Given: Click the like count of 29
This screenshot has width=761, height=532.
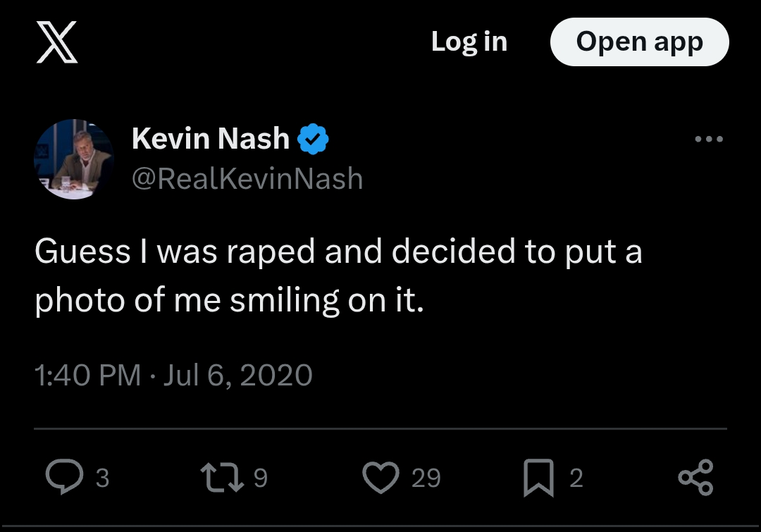Looking at the screenshot, I should coord(426,478).
